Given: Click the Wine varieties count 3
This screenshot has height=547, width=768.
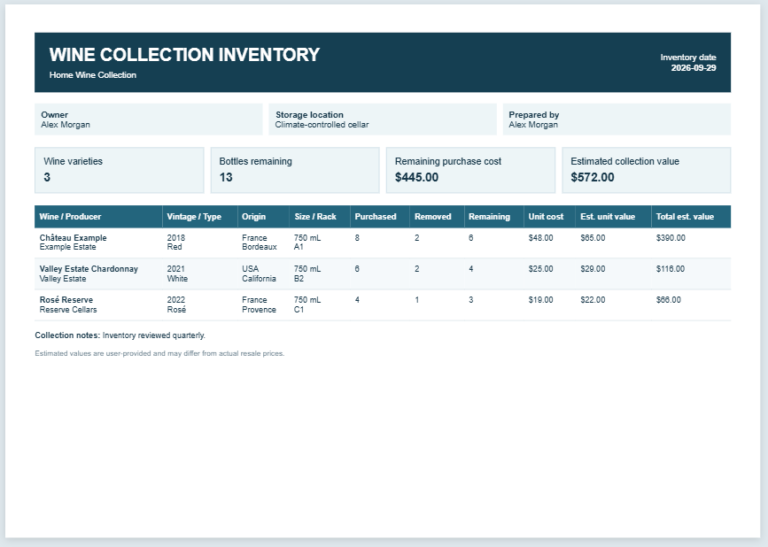Looking at the screenshot, I should pos(47,177).
